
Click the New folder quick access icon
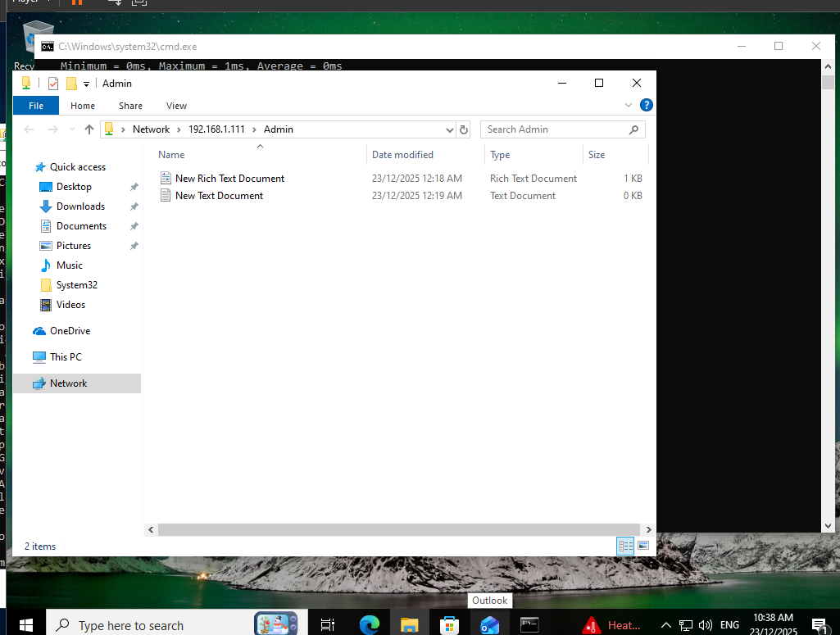[x=71, y=84]
